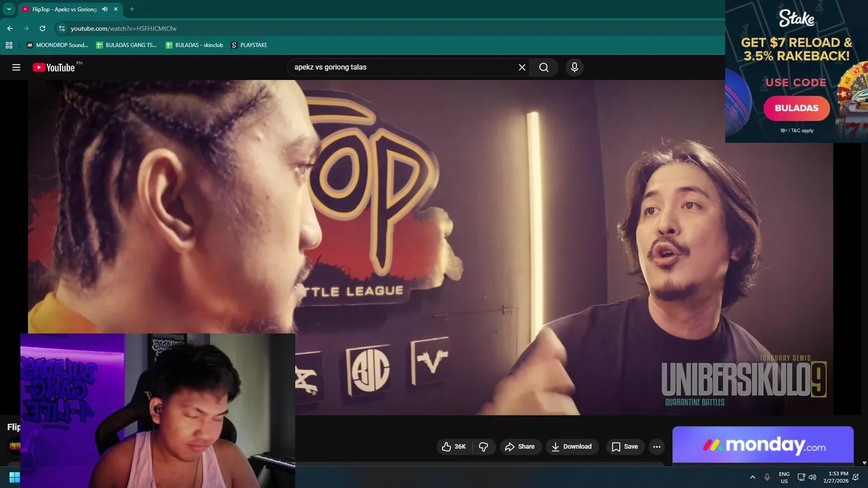The width and height of the screenshot is (868, 488).
Task: Show hidden system tray icons
Action: coord(752,477)
